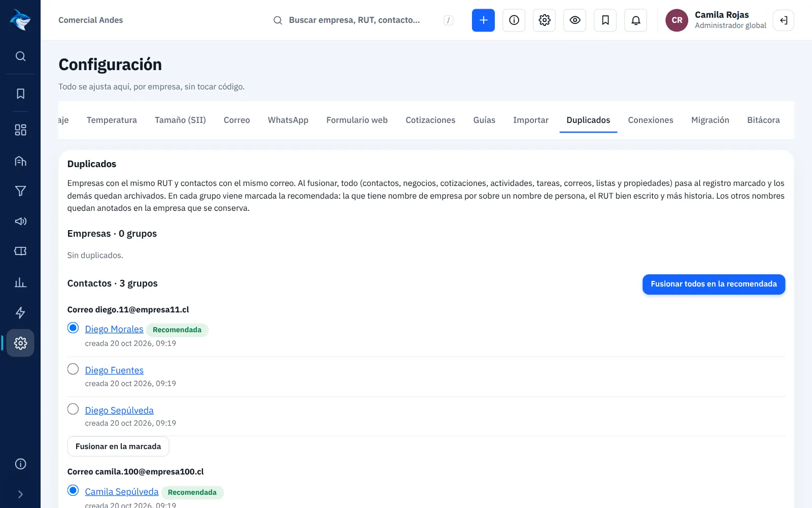
Task: Open the Tamaño (SII) tab
Action: [x=180, y=120]
